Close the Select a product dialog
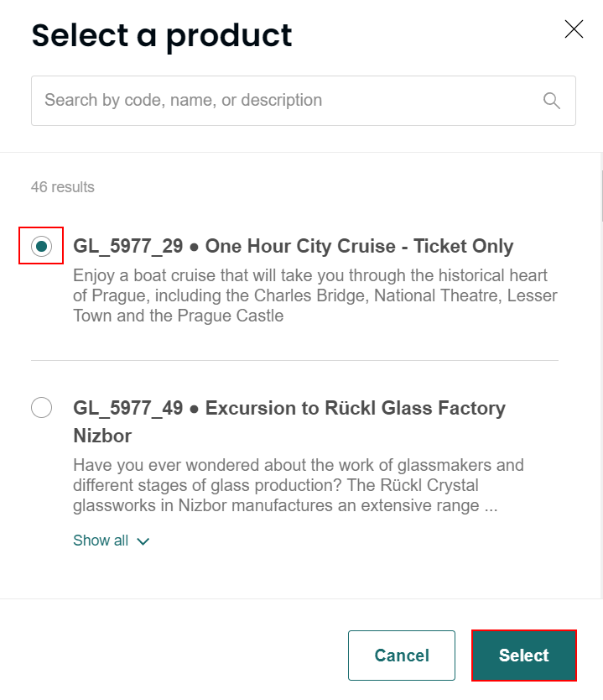 [x=574, y=29]
